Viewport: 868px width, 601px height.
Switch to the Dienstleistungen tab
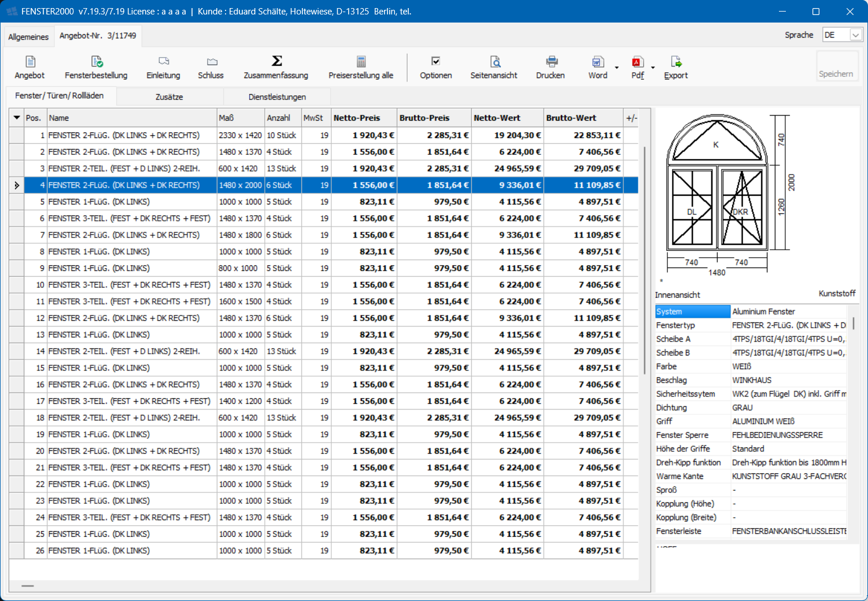point(277,97)
